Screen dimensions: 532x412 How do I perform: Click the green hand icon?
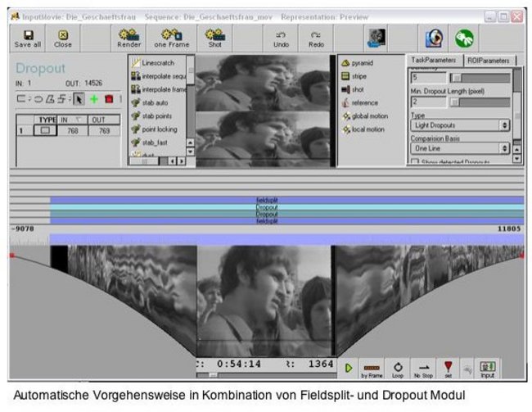[x=464, y=38]
